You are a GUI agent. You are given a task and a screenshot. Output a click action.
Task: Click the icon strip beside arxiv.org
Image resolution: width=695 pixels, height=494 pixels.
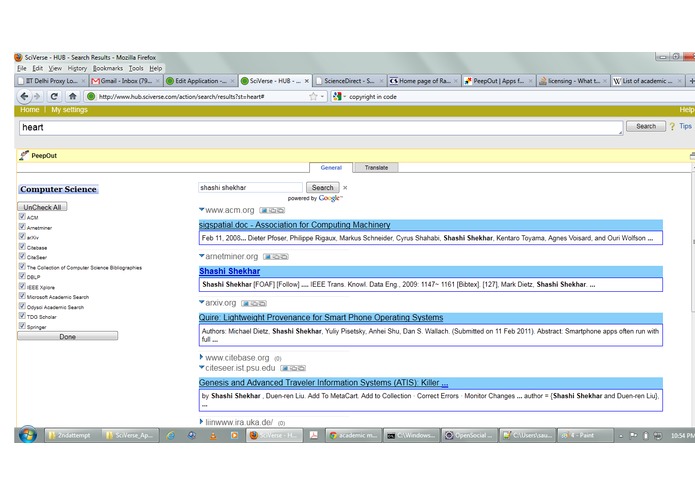click(254, 303)
